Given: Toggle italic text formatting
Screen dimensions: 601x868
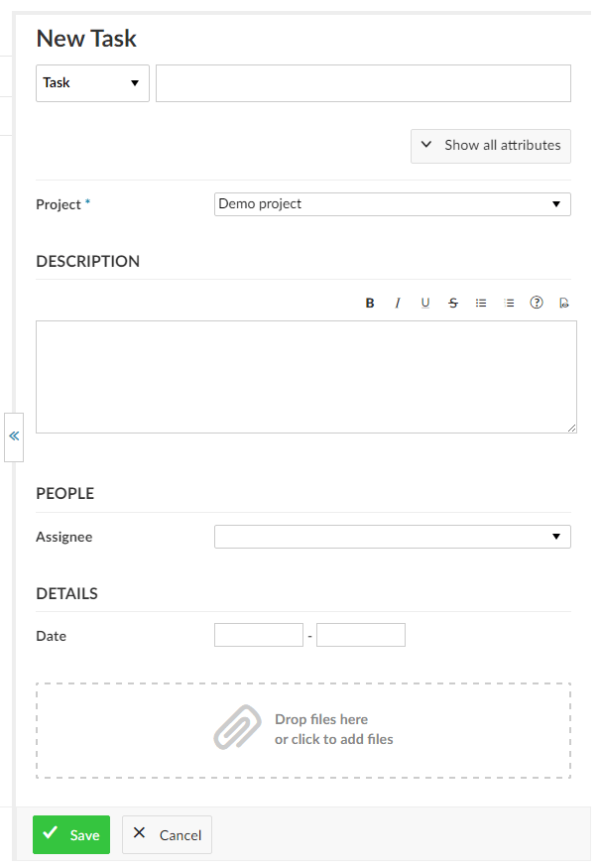Looking at the screenshot, I should pos(398,304).
